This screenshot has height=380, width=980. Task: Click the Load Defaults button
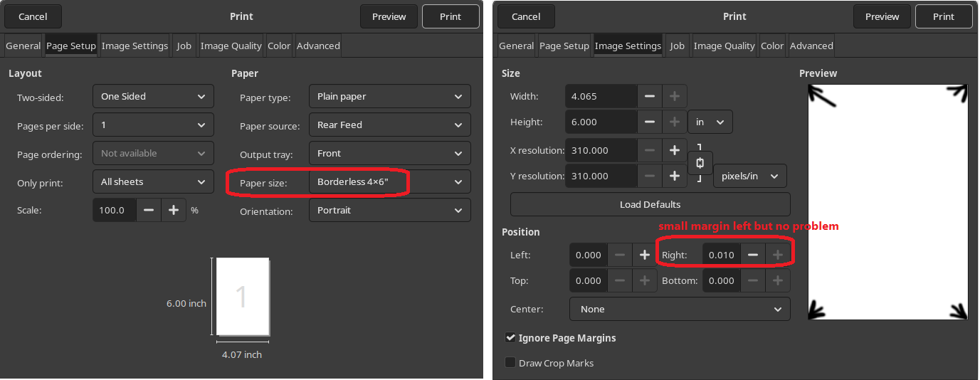[650, 204]
